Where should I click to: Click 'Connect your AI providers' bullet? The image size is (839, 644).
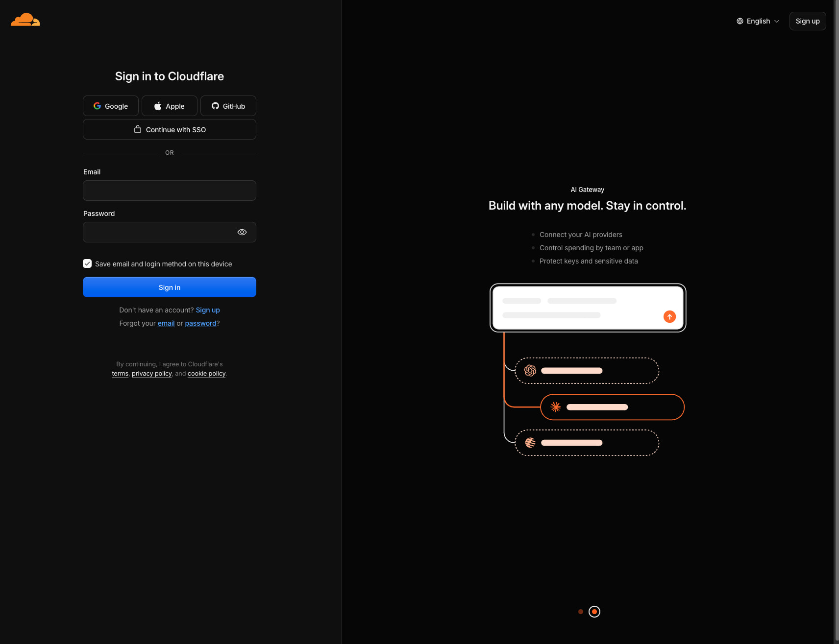581,235
